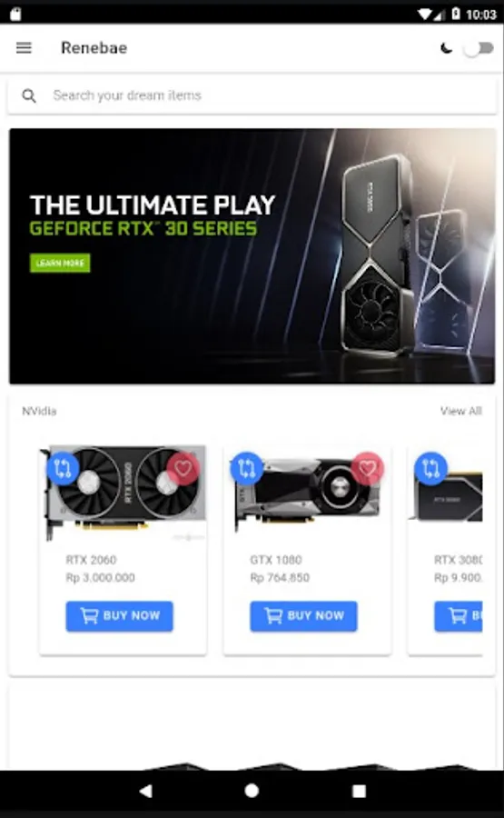Focus the "Search your dream items" field
Image resolution: width=504 pixels, height=818 pixels.
click(252, 96)
